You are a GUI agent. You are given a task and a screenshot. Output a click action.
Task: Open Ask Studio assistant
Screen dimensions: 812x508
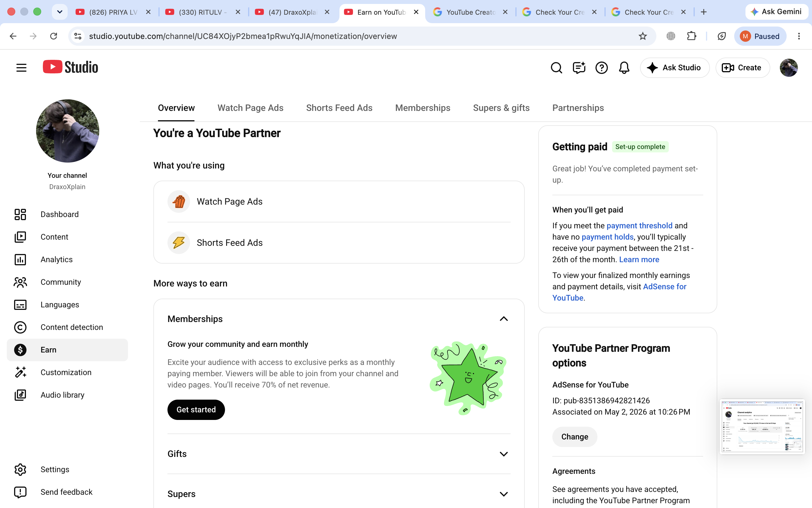point(674,67)
